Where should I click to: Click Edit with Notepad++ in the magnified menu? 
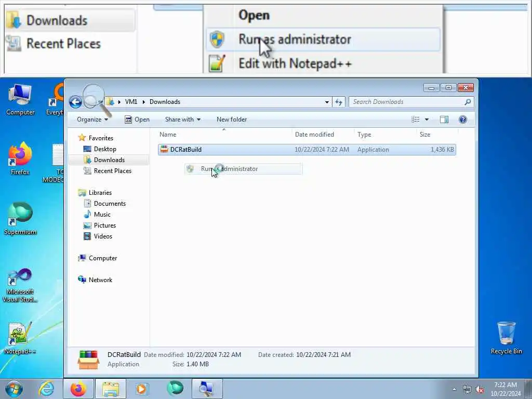coord(295,63)
